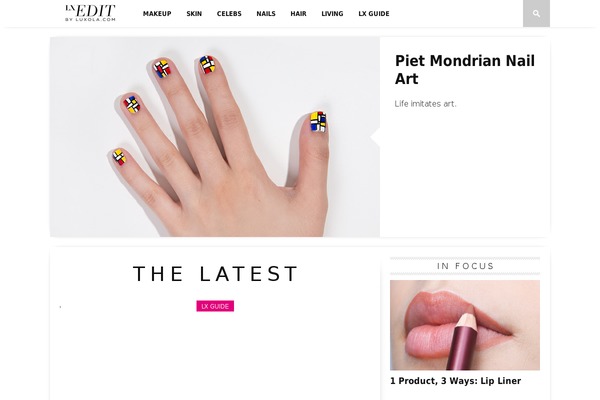The height and width of the screenshot is (400, 600).
Task: Read 1 Product, 3 Ways: Lip Liner article
Action: click(455, 381)
